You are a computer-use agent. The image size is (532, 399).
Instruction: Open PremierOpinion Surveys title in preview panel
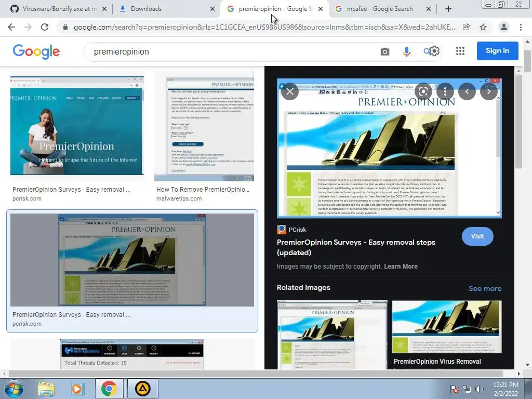(356, 247)
